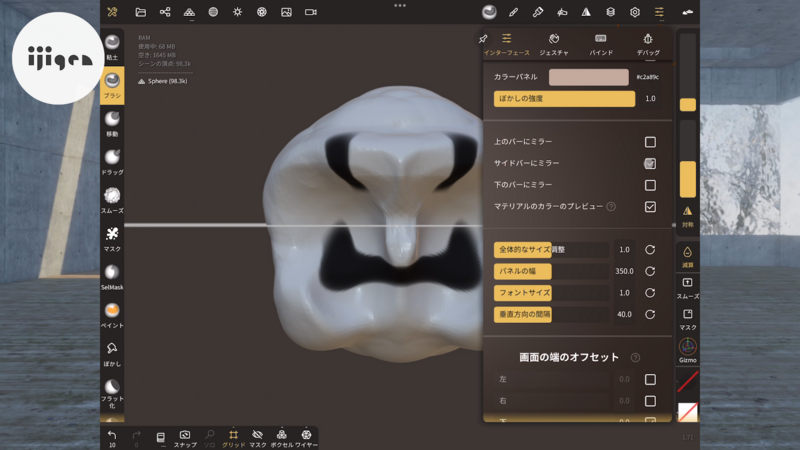Switch to the バインド tab

point(601,44)
